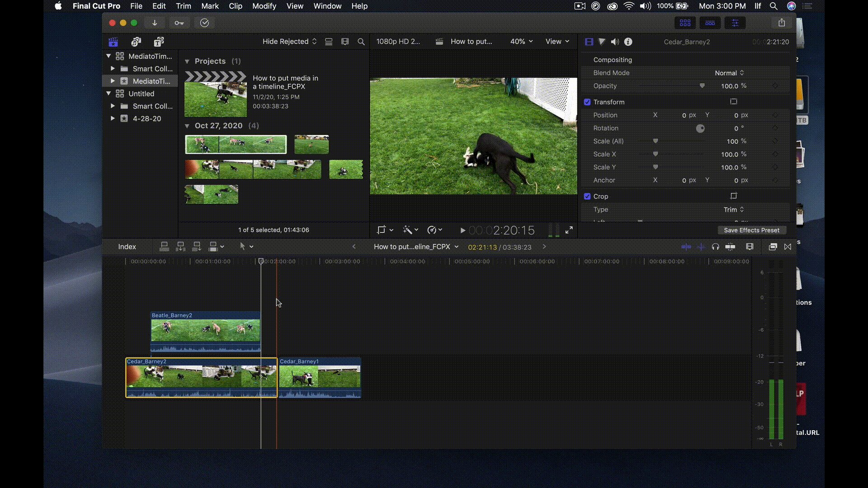Open Photos and Audio sidebar
Viewport: 868px width, 488px height.
[x=136, y=42]
